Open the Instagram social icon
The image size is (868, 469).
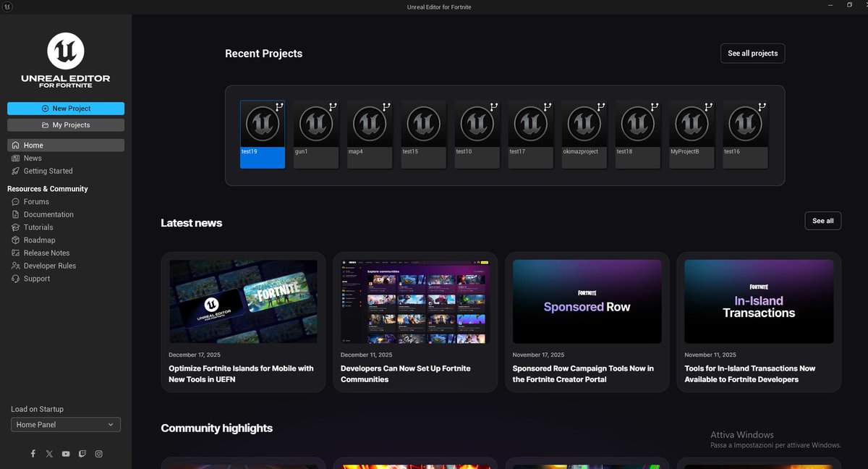click(x=99, y=454)
